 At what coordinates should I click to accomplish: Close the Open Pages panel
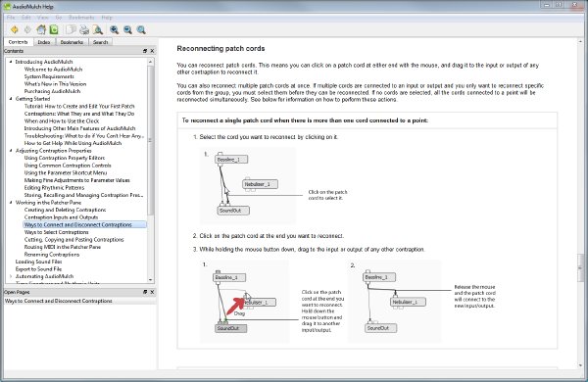152,292
